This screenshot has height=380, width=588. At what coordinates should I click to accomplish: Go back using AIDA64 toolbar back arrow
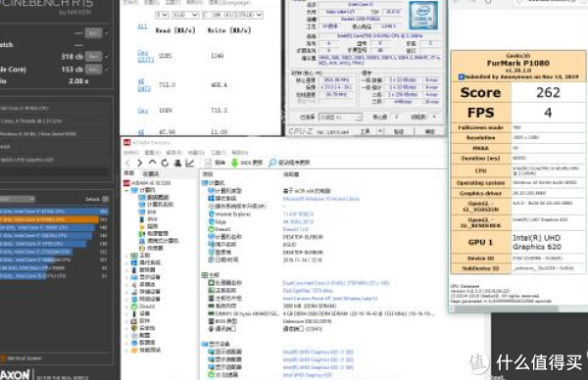127,163
